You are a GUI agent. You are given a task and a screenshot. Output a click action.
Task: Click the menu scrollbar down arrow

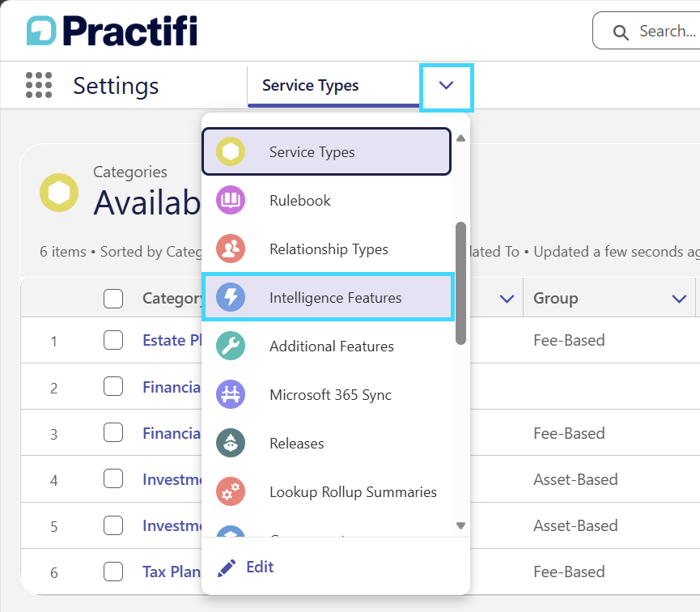[460, 525]
